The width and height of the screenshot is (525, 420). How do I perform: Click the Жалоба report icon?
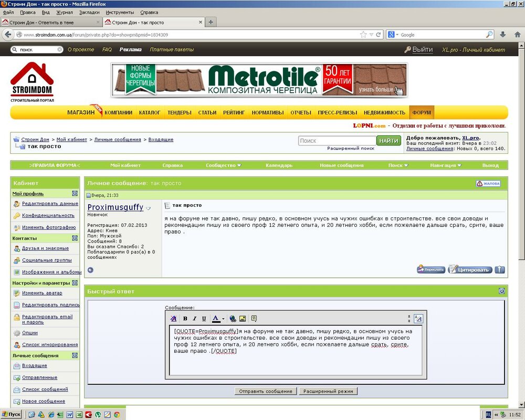pyautogui.click(x=488, y=183)
